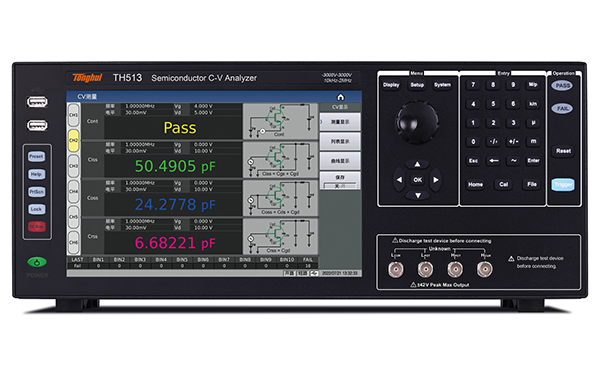Select channel CH1 tab on the screen
Screen dimensions: 600x367
coord(73,115)
